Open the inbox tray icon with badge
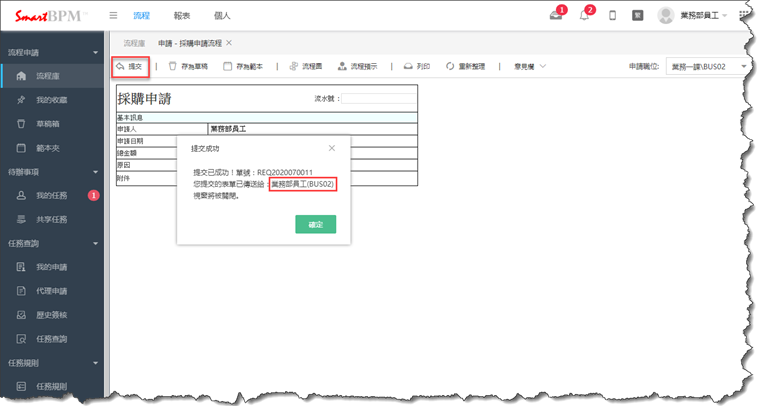Image resolution: width=757 pixels, height=406 pixels. [x=556, y=15]
